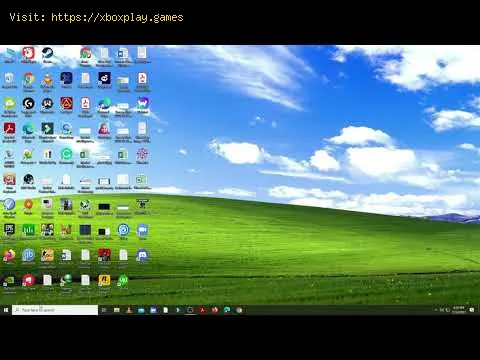Open the Epic Games Launcher icon
The image size is (480, 360).
[x=9, y=231]
